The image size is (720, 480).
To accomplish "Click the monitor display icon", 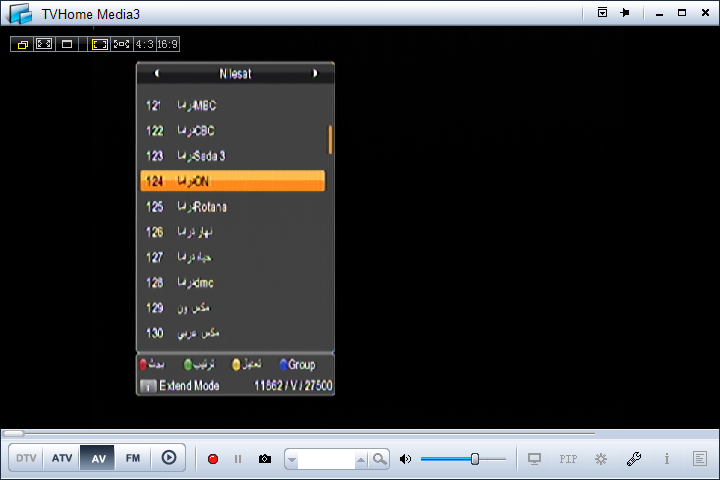I will click(x=534, y=459).
